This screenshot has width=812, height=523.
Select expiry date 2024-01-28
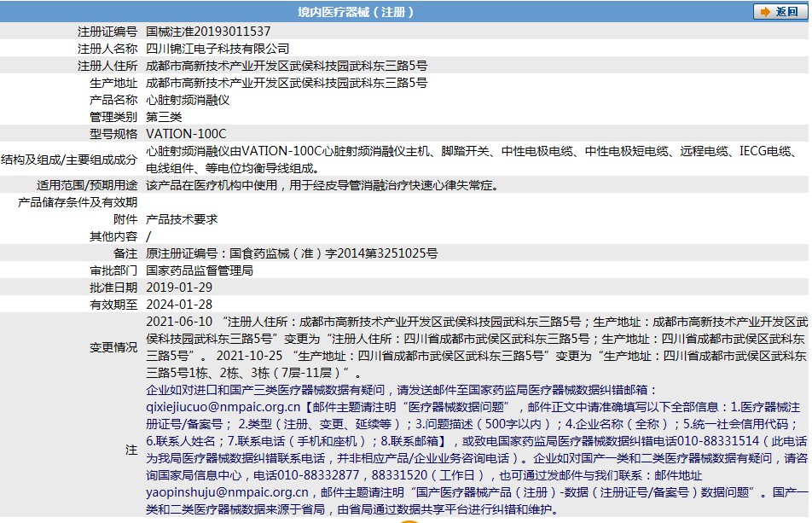click(x=179, y=305)
